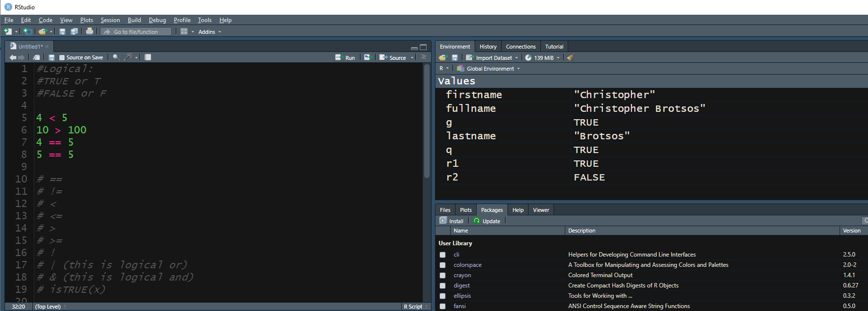Click Update packages button
This screenshot has width=868, height=311.
coord(487,221)
